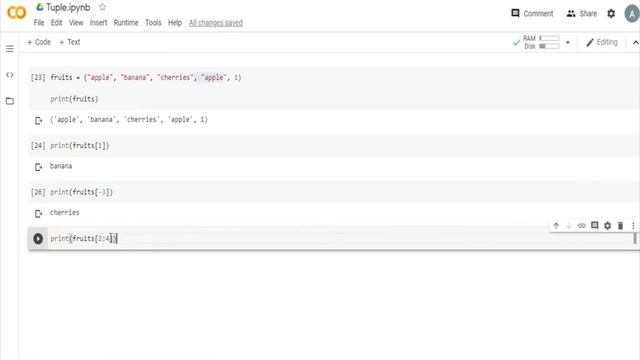
Task: Click the [26] execution count
Action: click(38, 192)
